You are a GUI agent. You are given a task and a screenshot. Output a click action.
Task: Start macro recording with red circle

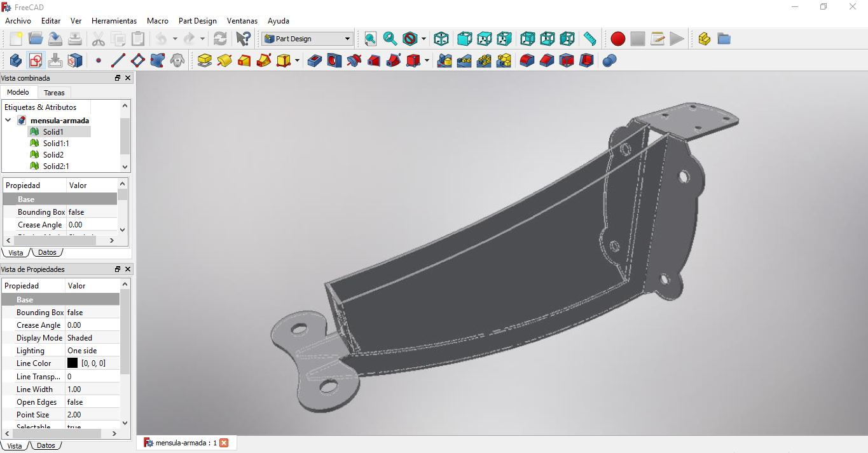point(617,39)
